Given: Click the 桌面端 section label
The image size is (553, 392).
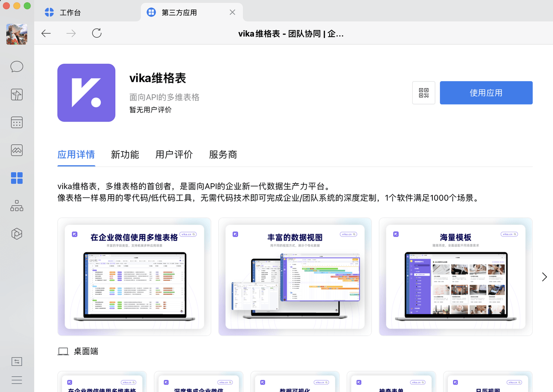Looking at the screenshot, I should [86, 352].
